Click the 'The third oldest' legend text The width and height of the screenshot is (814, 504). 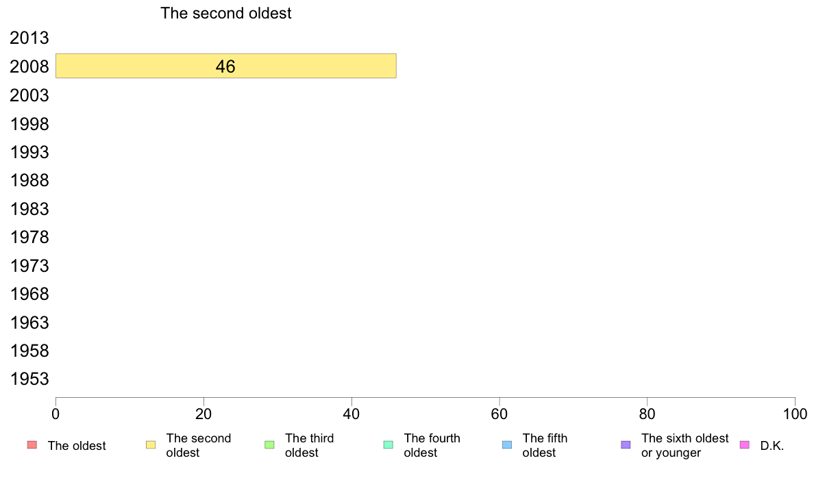[310, 445]
